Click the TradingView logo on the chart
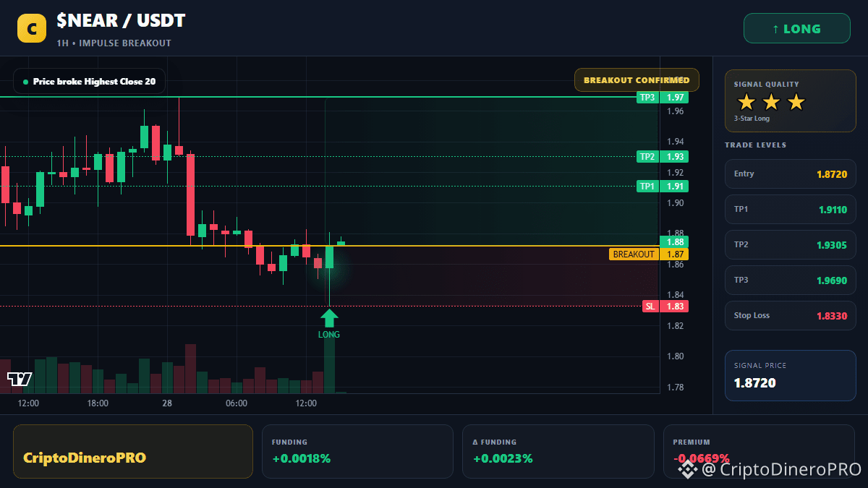The image size is (868, 488). 20,379
